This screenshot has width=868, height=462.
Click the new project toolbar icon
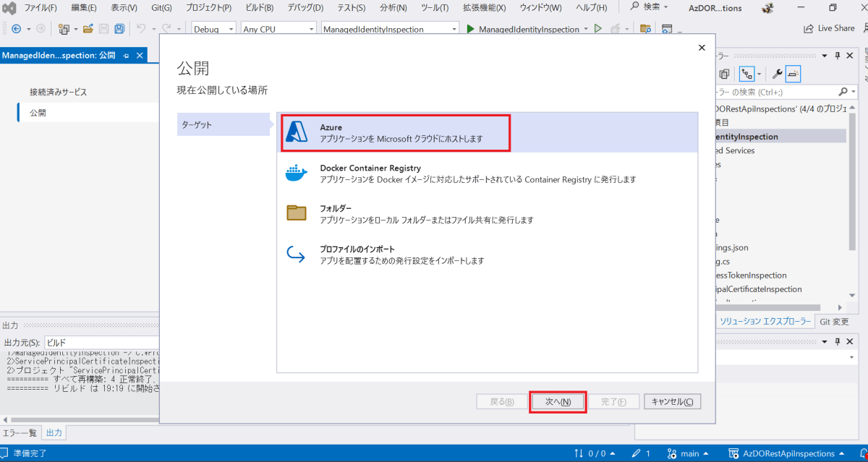[64, 29]
